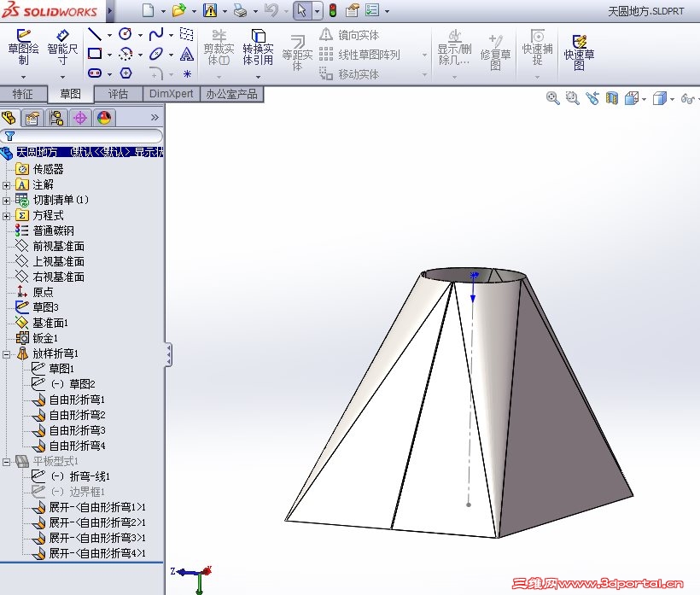Click the Print icon

coord(240,10)
